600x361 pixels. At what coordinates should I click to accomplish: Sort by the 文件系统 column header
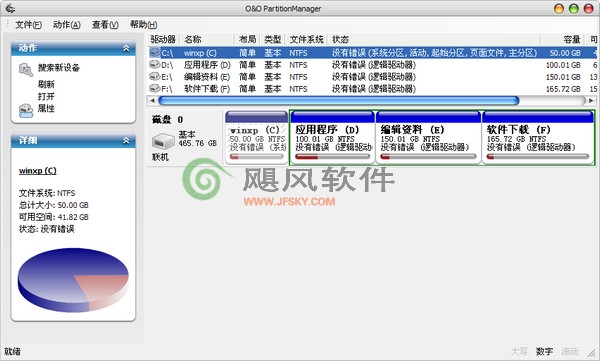pyautogui.click(x=307, y=39)
